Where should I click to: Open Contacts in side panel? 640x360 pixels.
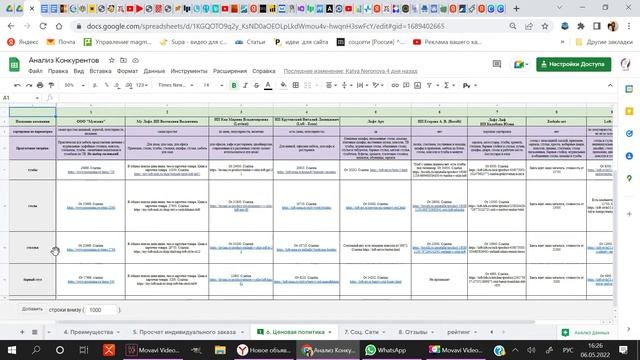[629, 156]
